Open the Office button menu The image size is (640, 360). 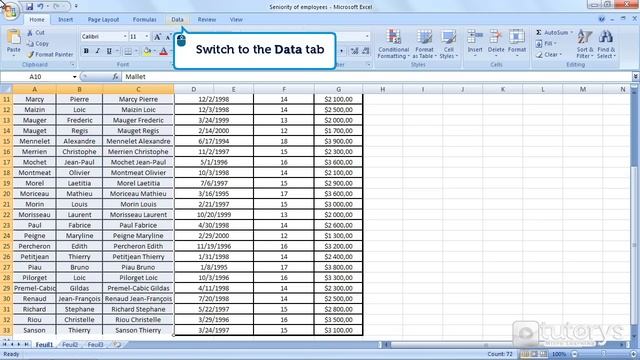point(10,10)
